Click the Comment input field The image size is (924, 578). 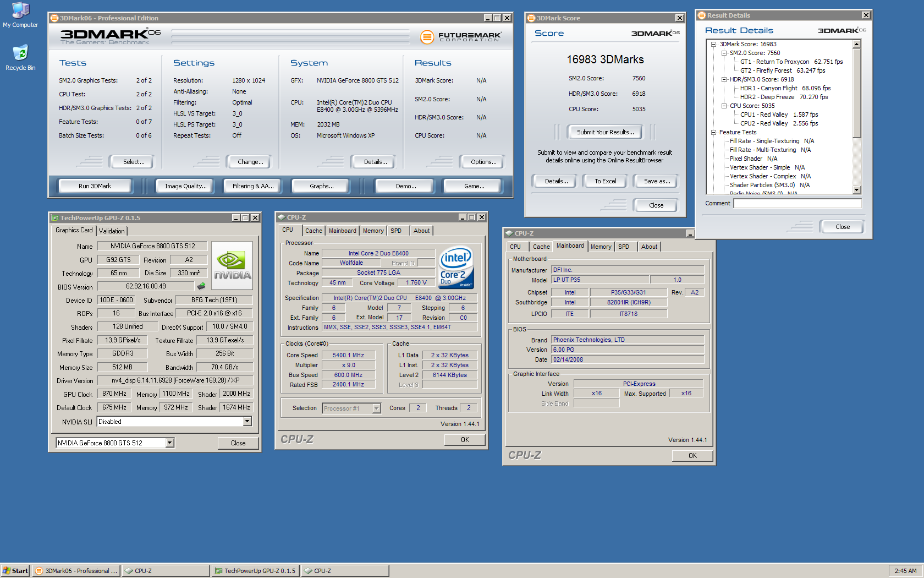(x=798, y=204)
